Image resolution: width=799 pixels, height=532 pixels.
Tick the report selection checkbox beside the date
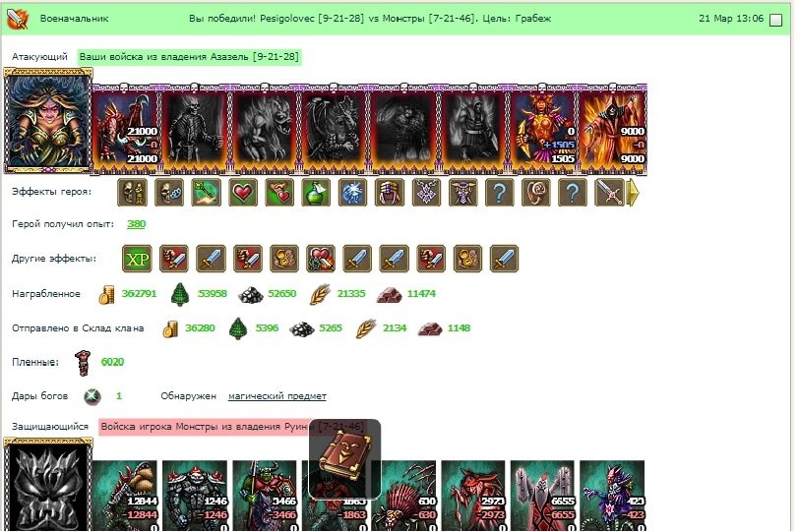pyautogui.click(x=775, y=20)
